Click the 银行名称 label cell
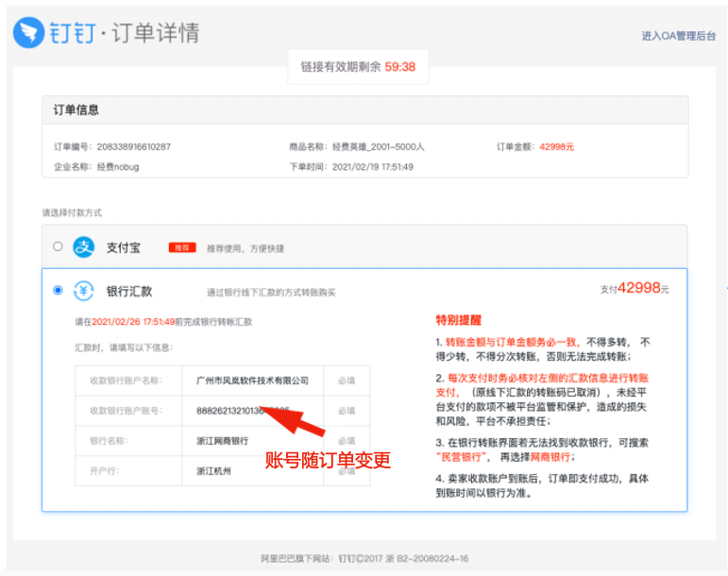This screenshot has width=728, height=576. point(128,441)
